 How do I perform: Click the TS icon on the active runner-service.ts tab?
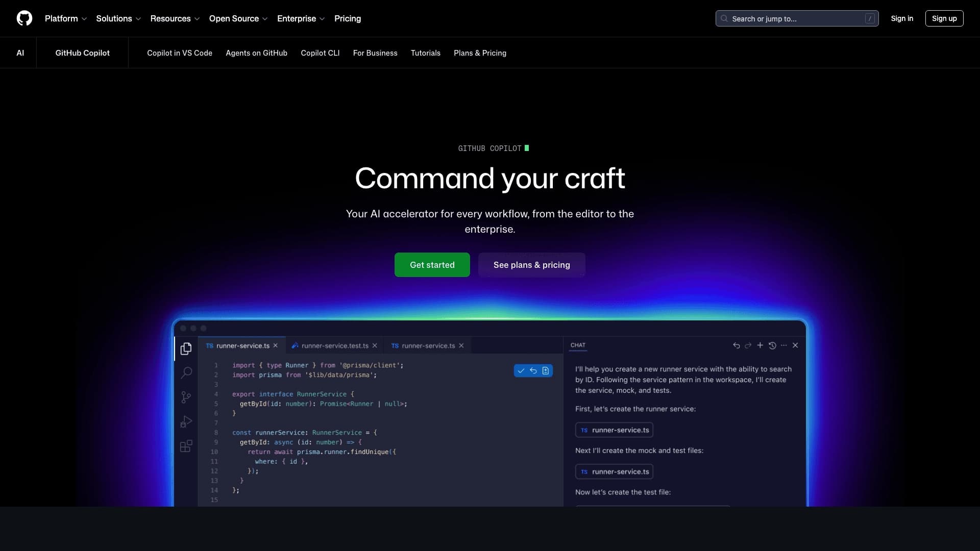pyautogui.click(x=209, y=345)
